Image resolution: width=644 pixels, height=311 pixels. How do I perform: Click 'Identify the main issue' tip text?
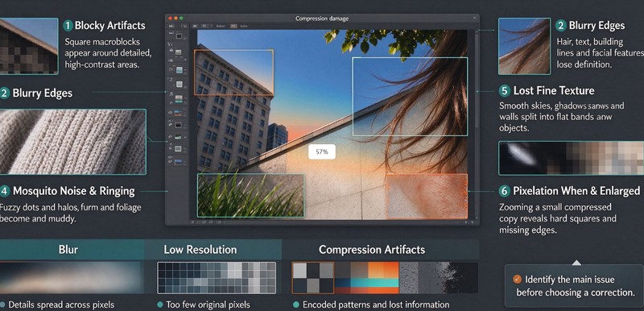tap(570, 280)
